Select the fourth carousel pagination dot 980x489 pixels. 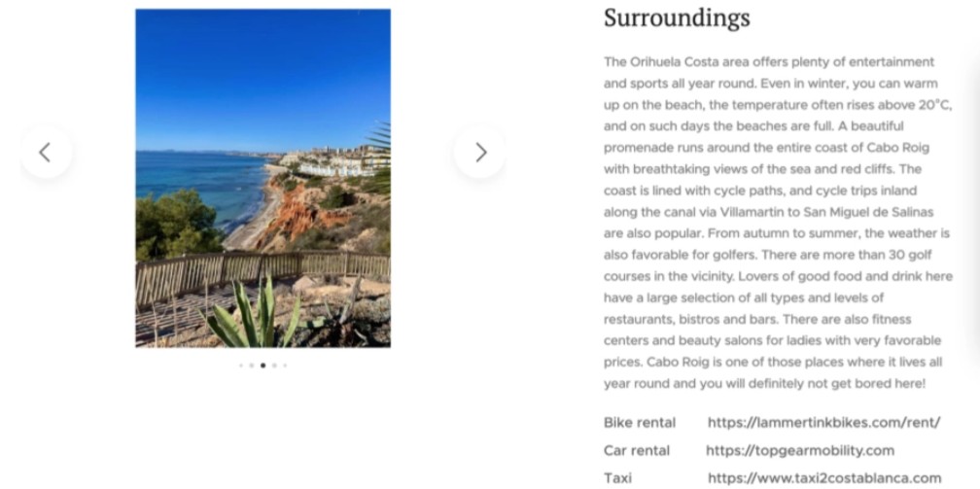tap(274, 366)
